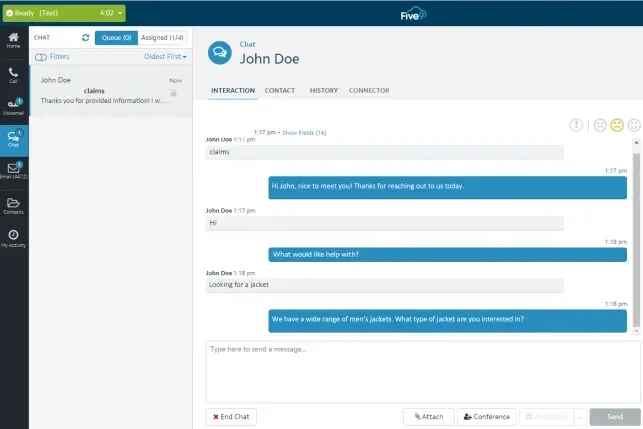Select the happy face sentiment icon
This screenshot has height=429, width=643.
pos(634,125)
